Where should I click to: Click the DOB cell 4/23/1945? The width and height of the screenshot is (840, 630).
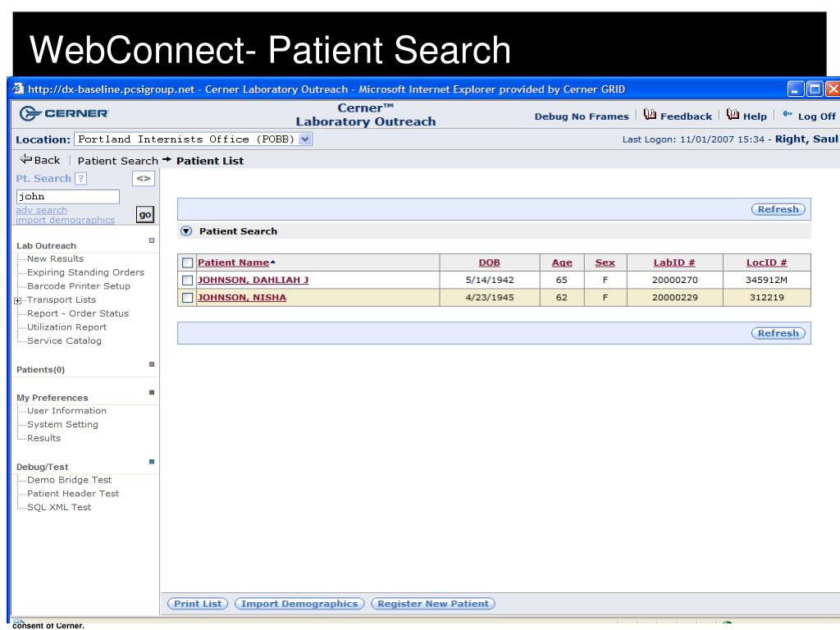(490, 297)
